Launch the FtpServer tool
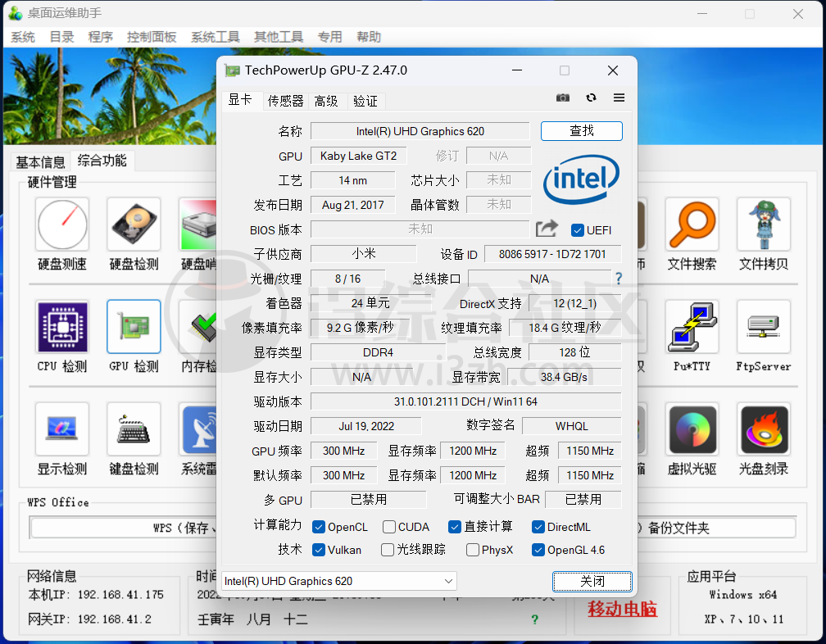826x644 pixels. [764, 327]
